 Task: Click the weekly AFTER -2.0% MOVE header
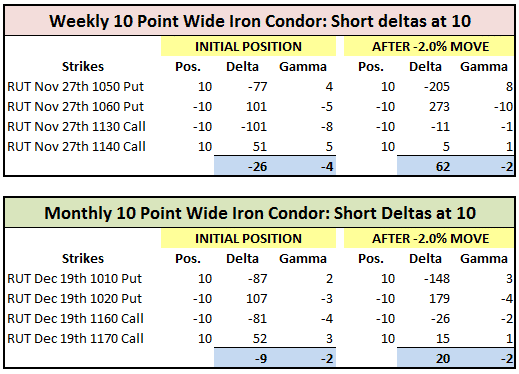point(429,46)
